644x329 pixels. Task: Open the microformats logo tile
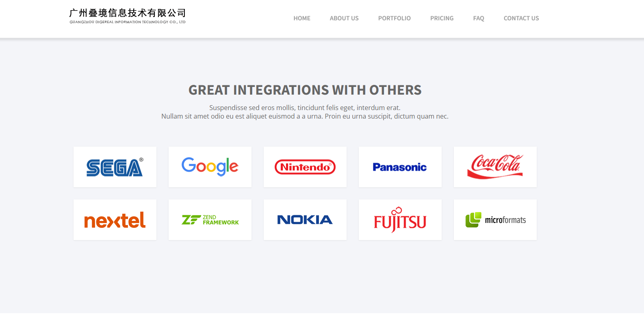tap(495, 220)
